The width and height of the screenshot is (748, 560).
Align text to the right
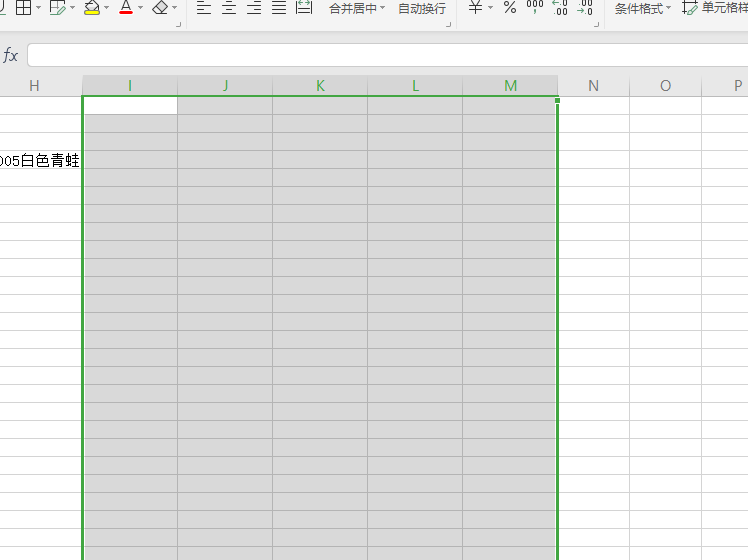click(x=254, y=7)
